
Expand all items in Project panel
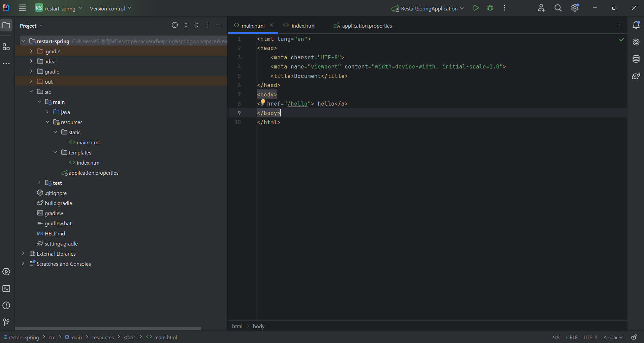pyautogui.click(x=186, y=25)
